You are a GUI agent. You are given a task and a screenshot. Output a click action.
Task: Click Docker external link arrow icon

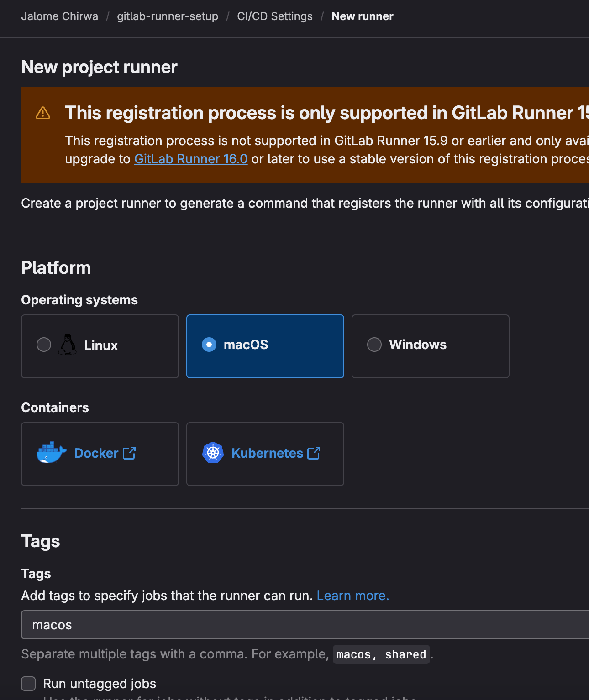129,453
